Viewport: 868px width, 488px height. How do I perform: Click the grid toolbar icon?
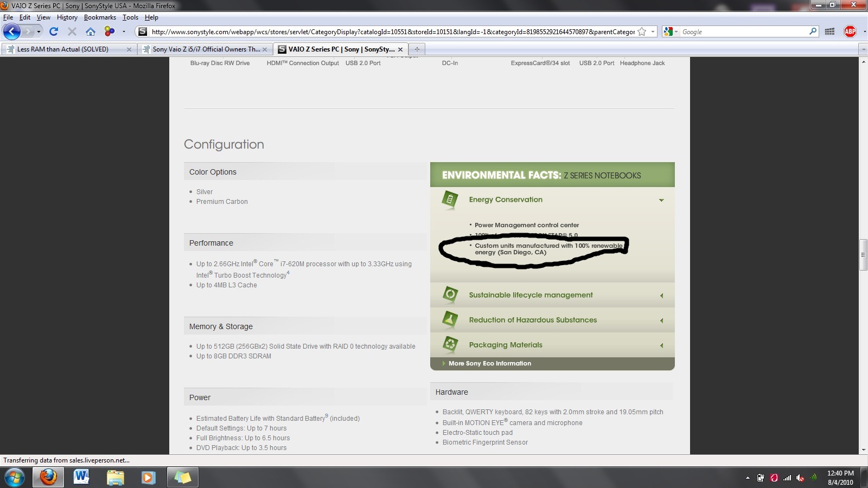829,32
